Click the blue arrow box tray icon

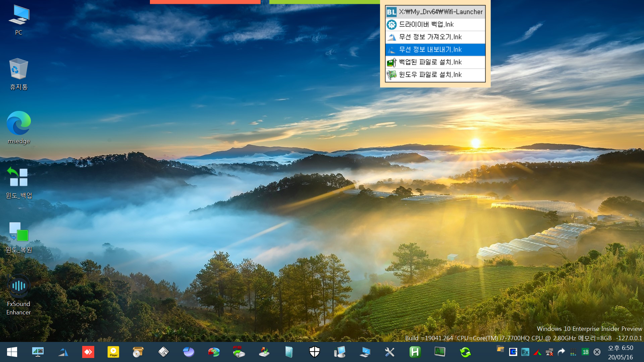tap(513, 352)
